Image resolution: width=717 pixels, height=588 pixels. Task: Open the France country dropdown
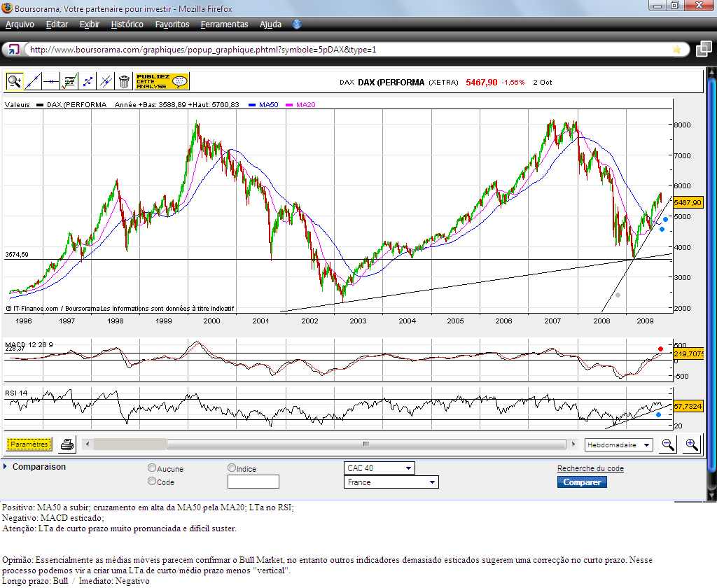point(391,482)
